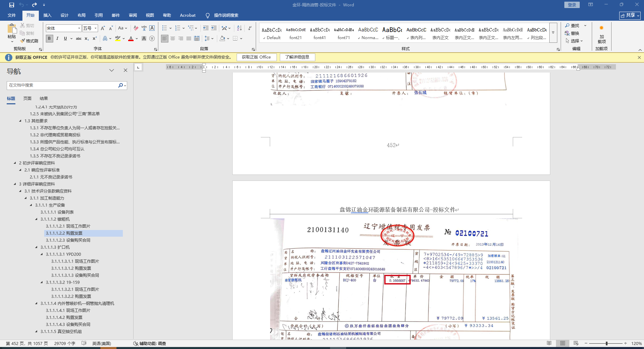The width and height of the screenshot is (644, 349).
Task: Toggle underline formatting
Action: [65, 38]
